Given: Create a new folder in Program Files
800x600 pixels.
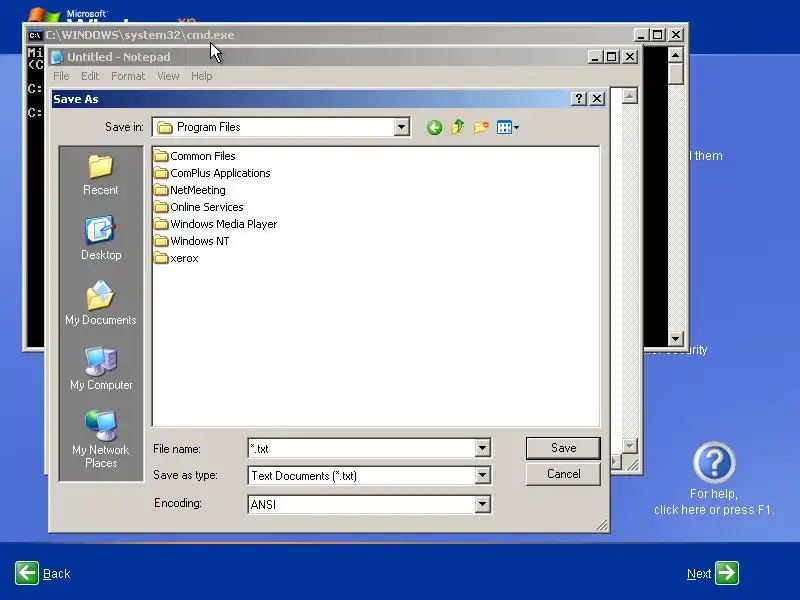Looking at the screenshot, I should tap(481, 127).
